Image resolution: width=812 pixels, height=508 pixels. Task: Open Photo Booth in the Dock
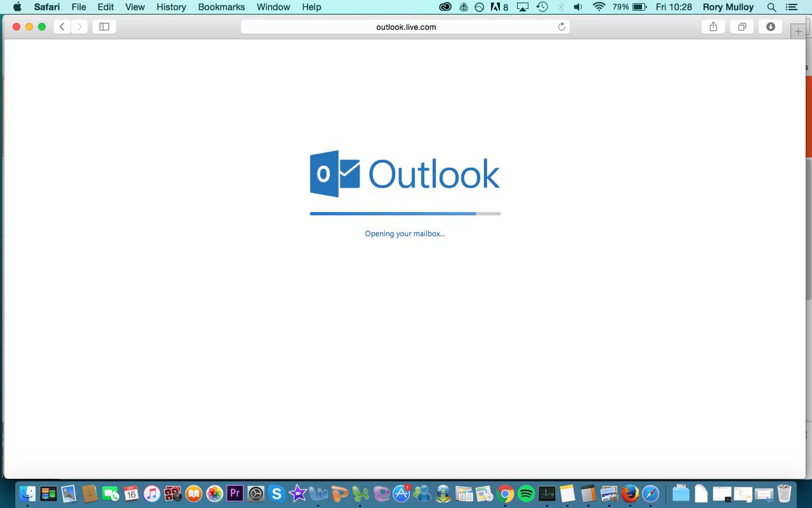click(x=173, y=493)
